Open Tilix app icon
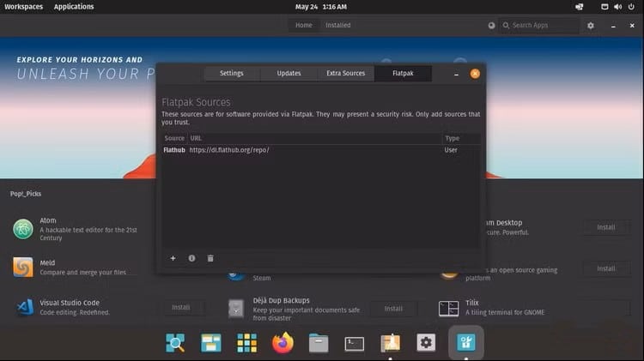644x361 pixels. coord(448,308)
